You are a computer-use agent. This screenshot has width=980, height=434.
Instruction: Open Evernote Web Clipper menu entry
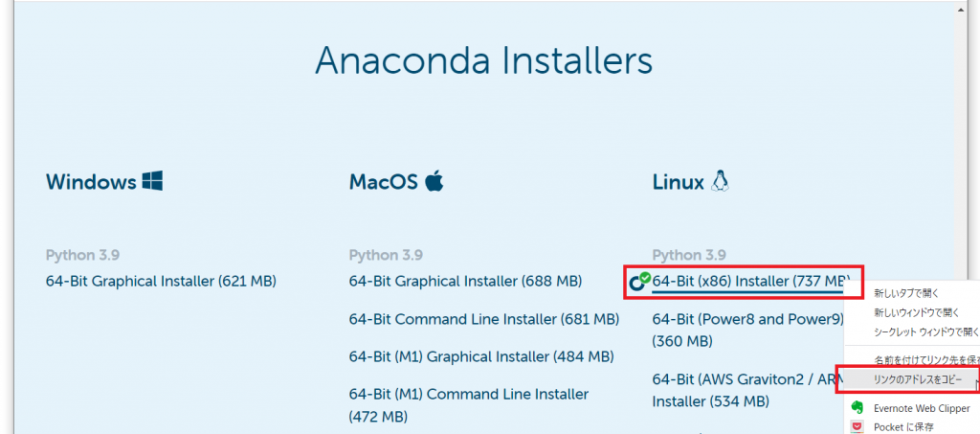point(921,408)
